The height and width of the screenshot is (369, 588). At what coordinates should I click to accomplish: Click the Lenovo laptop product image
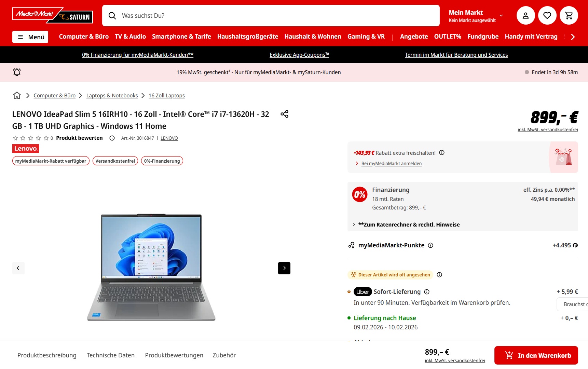tap(151, 268)
